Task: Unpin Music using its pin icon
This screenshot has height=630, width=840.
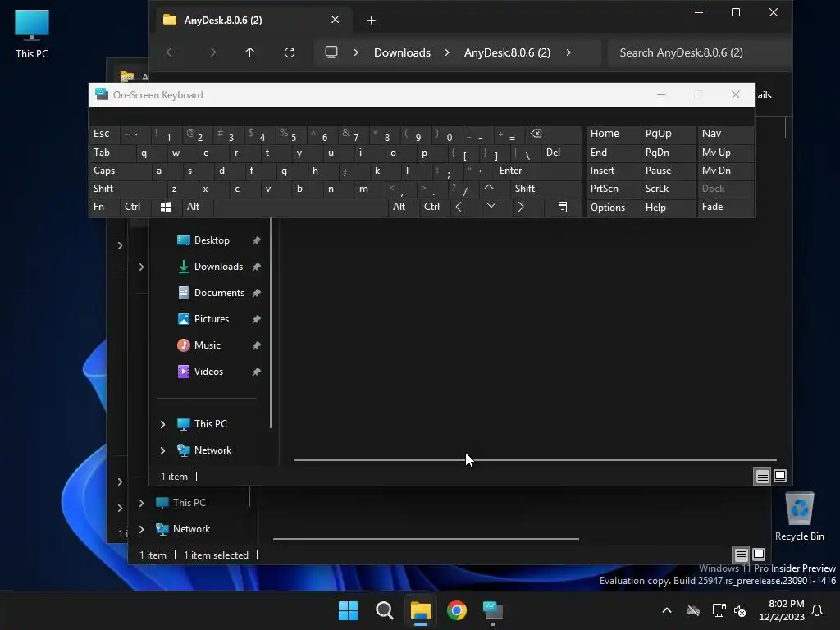Action: click(257, 345)
